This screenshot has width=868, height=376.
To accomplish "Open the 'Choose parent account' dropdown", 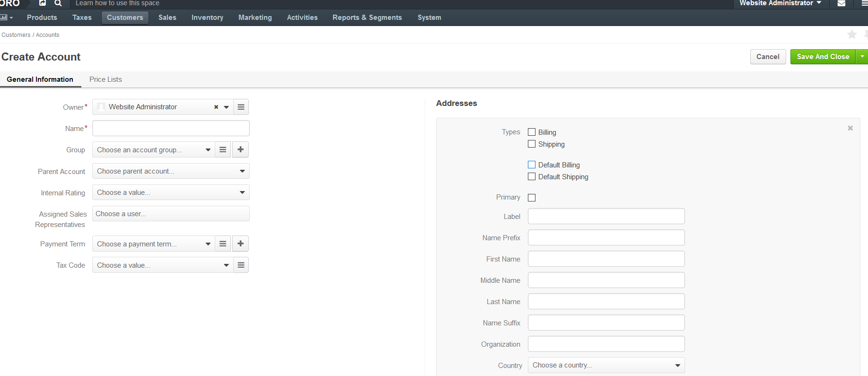I will coord(171,171).
